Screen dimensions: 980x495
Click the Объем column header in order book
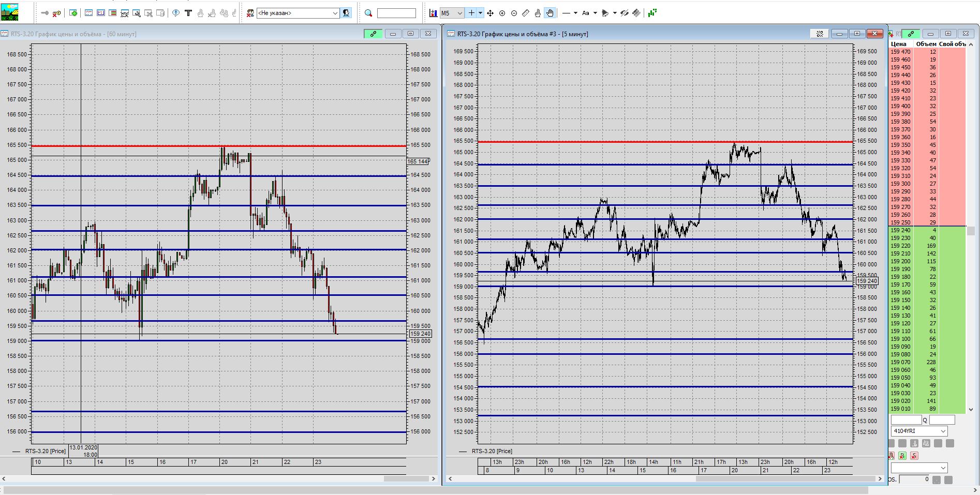coord(926,44)
